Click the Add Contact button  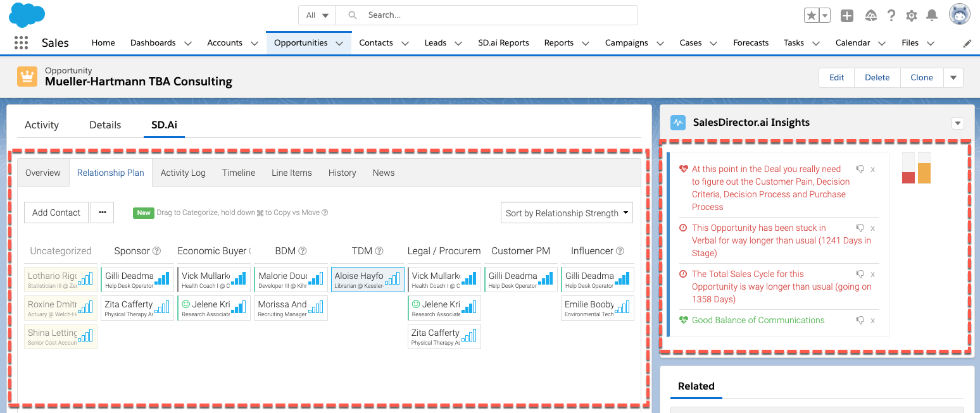56,213
